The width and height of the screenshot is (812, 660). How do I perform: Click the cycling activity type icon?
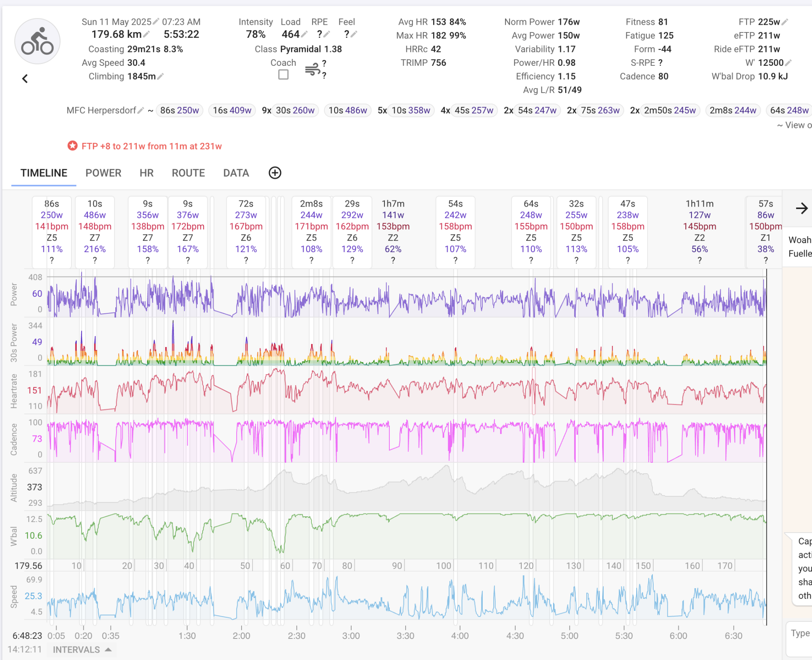coord(37,42)
